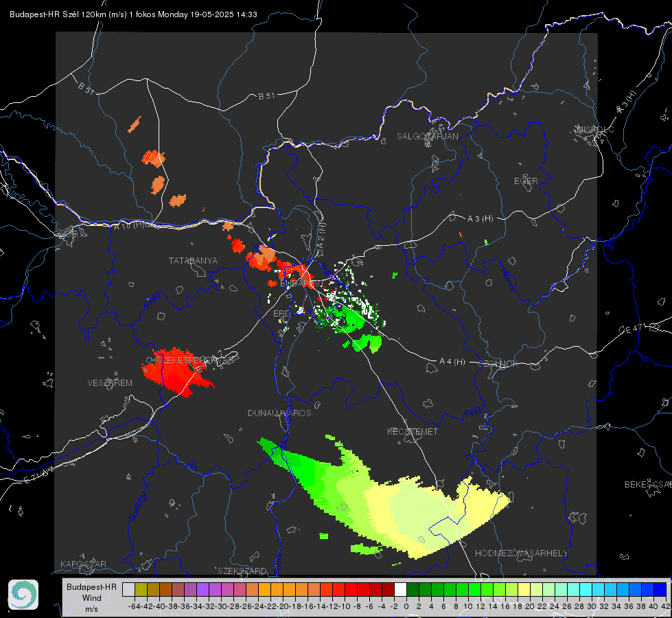Click the EGER city label
Viewport: 672px width, 618px height.
pos(526,181)
